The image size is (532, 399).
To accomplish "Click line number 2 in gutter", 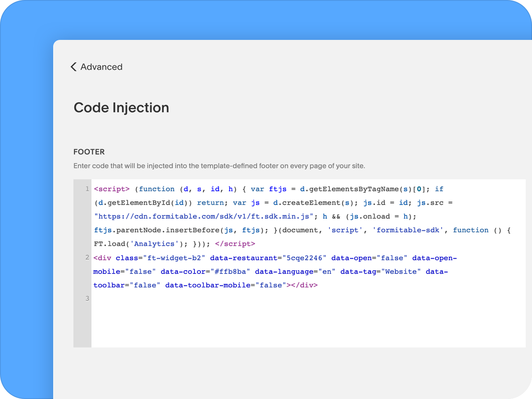I will coord(87,258).
